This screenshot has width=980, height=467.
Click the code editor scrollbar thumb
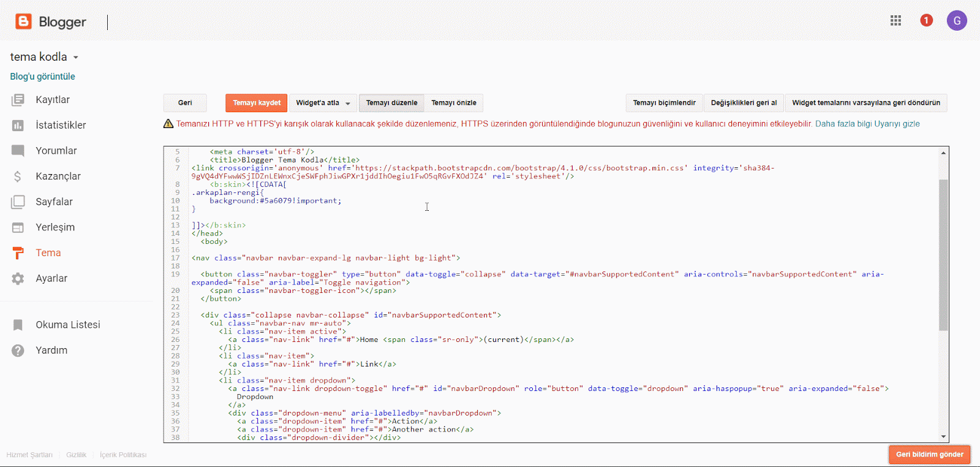(x=943, y=255)
